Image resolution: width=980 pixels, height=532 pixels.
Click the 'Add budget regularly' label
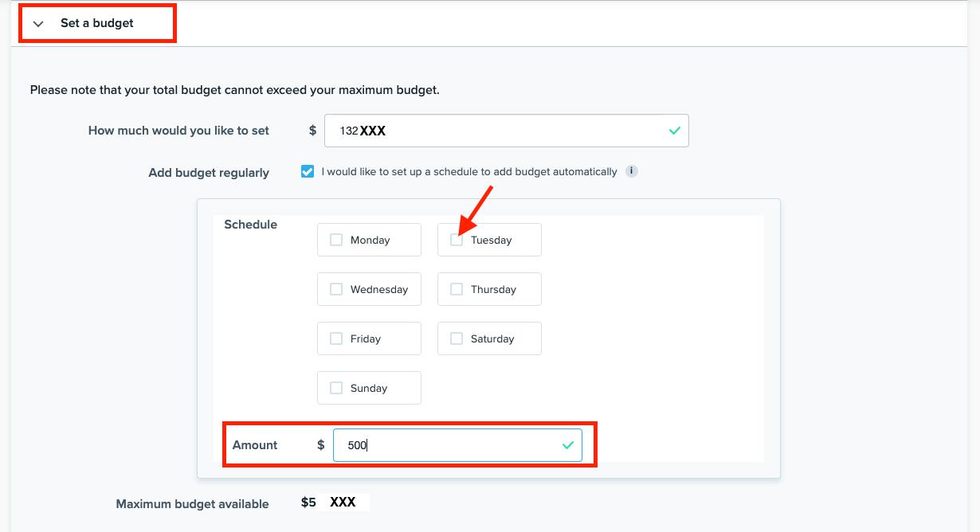[209, 173]
